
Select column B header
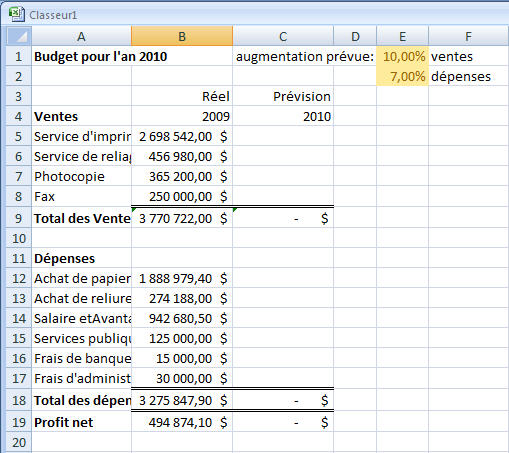point(182,36)
